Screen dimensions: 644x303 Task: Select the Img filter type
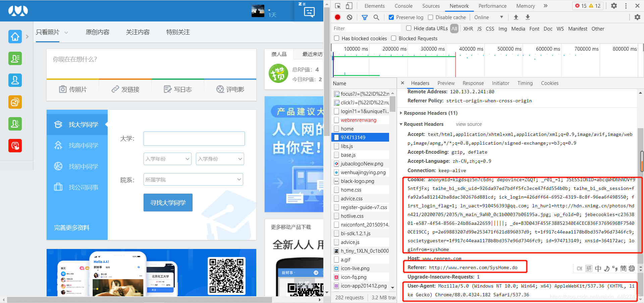502,29
